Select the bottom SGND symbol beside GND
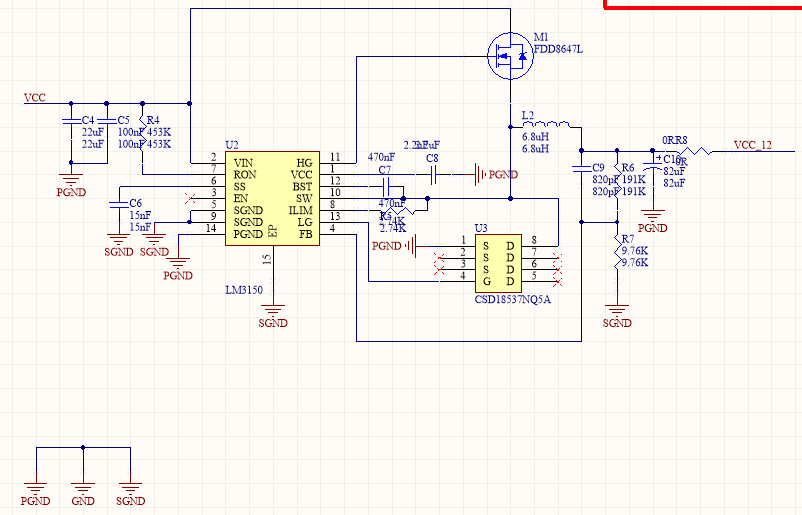This screenshot has width=802, height=515. coord(130,488)
